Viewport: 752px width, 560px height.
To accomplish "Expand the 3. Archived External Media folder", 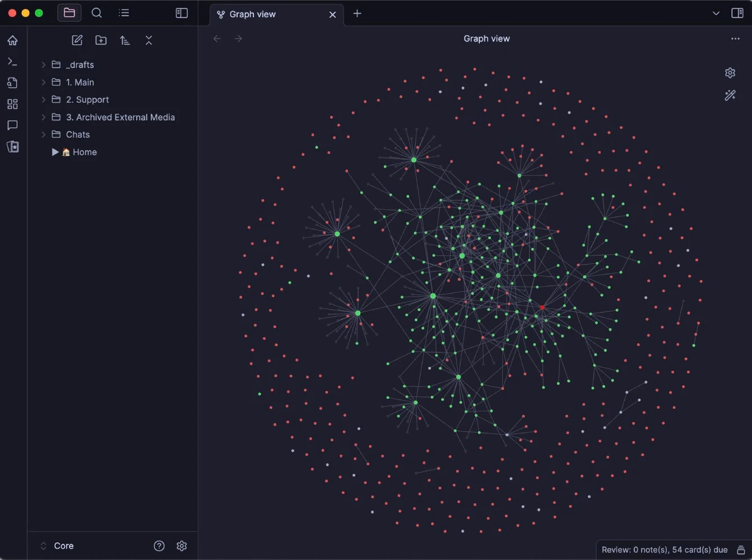I will pyautogui.click(x=44, y=117).
